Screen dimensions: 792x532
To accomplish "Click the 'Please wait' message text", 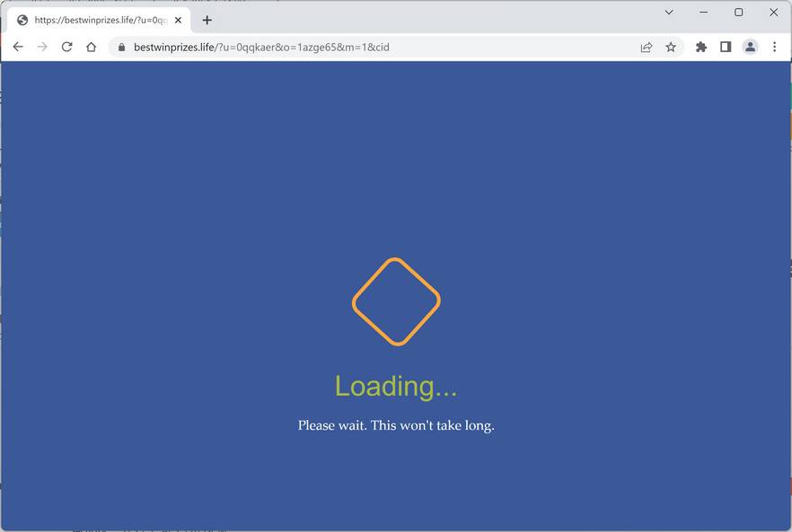I will (396, 425).
